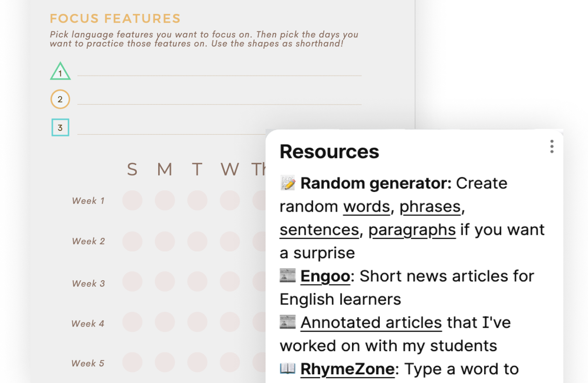
Task: Mark the Week 2 Monday circle
Action: click(x=165, y=241)
